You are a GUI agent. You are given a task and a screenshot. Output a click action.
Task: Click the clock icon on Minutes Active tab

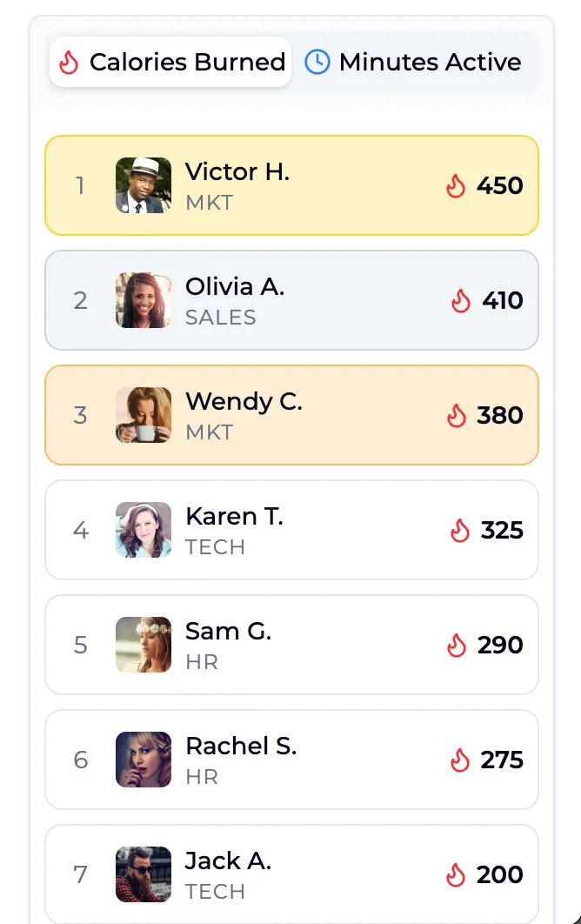pos(317,62)
